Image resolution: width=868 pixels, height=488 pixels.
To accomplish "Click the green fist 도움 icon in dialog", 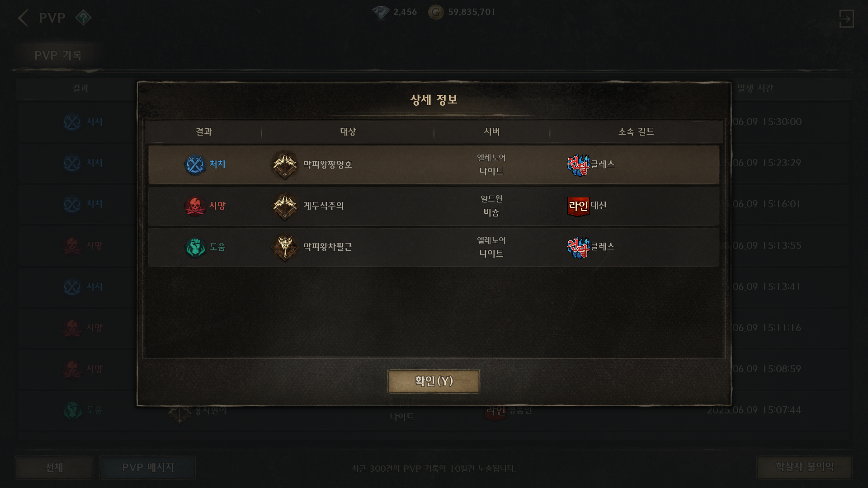I will coord(195,247).
